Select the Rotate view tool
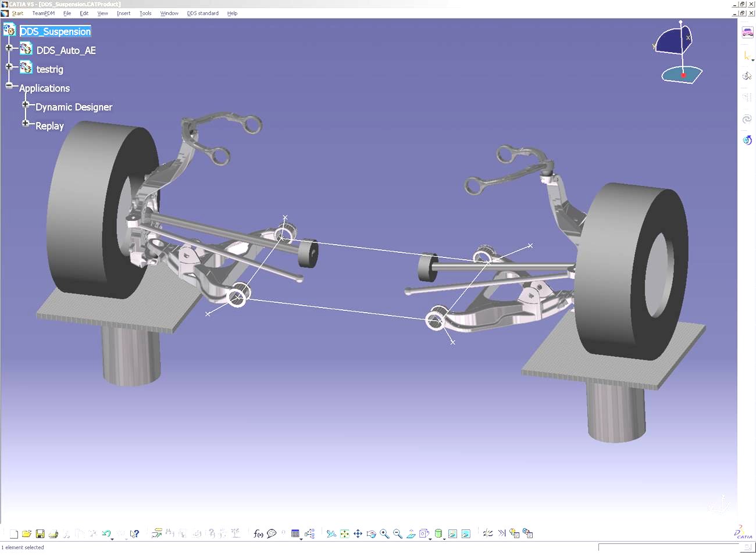The image size is (756, 555). 371,533
